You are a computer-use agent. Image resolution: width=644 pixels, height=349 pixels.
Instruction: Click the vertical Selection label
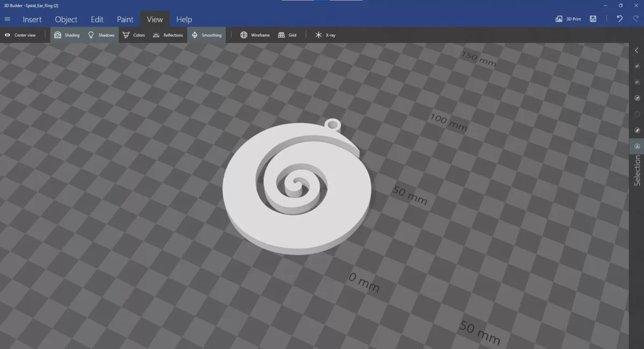coord(637,170)
